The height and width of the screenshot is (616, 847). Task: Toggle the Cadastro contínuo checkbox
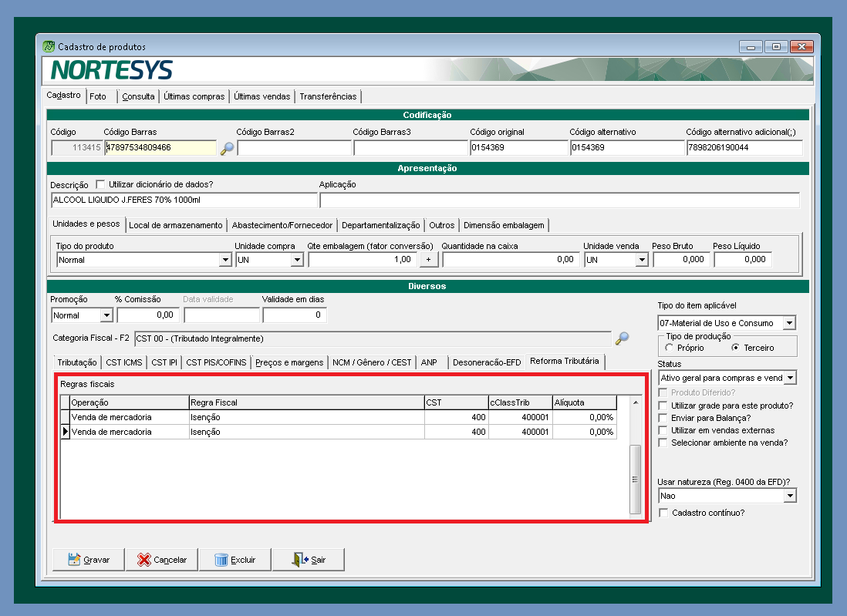pos(663,513)
